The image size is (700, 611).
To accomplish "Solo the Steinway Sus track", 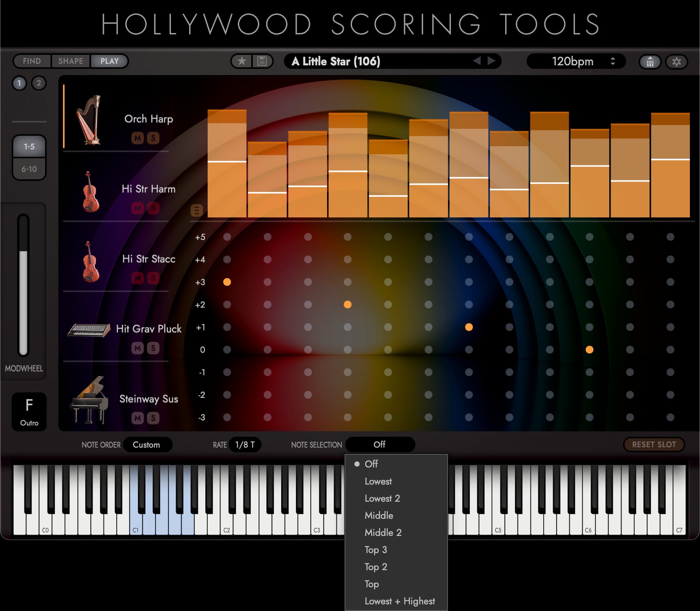I will click(x=153, y=418).
